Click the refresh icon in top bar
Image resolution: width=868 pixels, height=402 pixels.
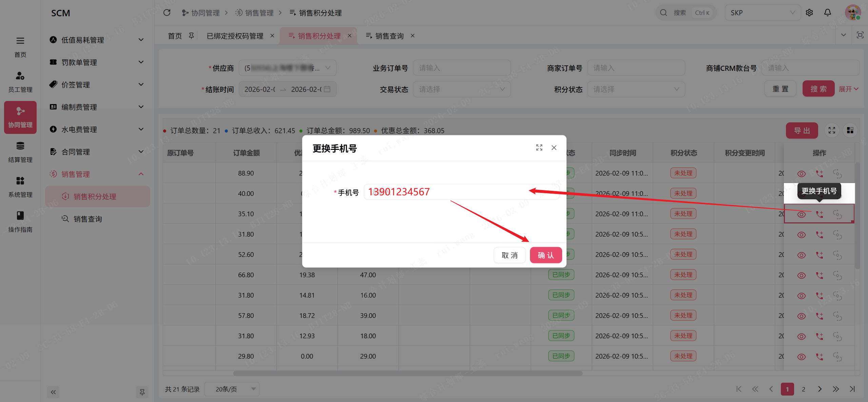[x=166, y=13]
